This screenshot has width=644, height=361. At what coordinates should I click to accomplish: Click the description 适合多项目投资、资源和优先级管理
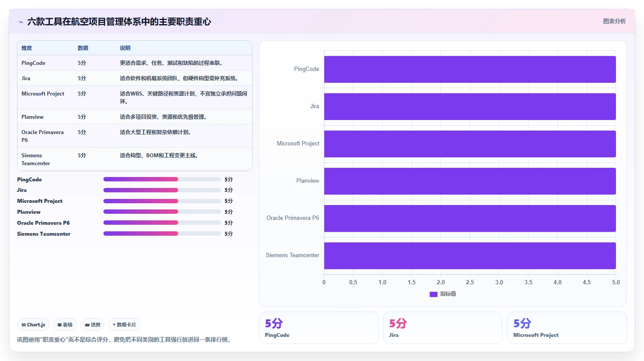163,117
